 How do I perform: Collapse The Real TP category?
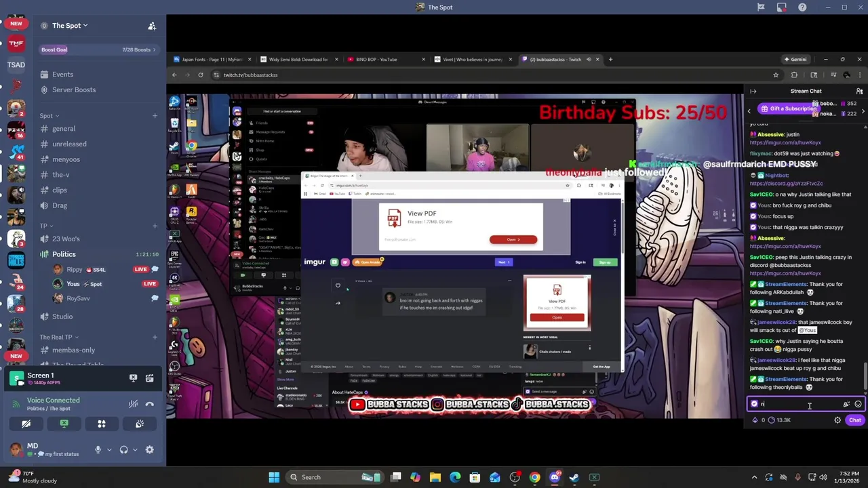click(58, 337)
